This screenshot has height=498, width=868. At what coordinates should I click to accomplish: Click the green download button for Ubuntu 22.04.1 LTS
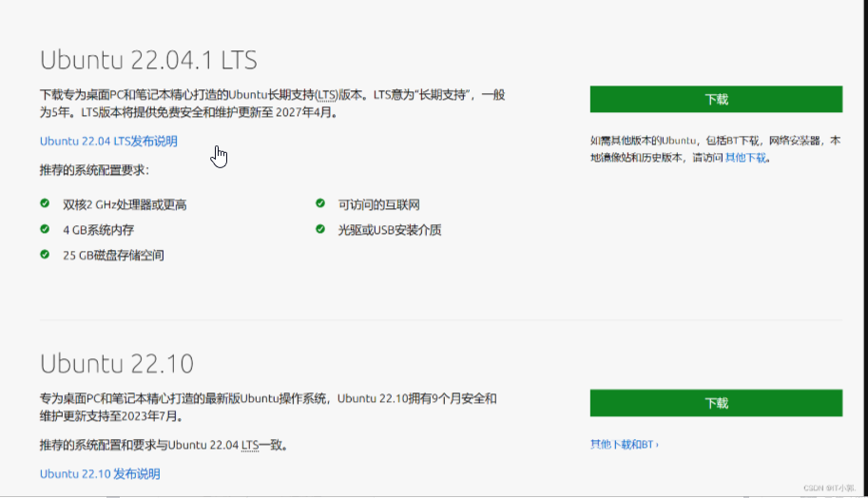click(x=716, y=99)
